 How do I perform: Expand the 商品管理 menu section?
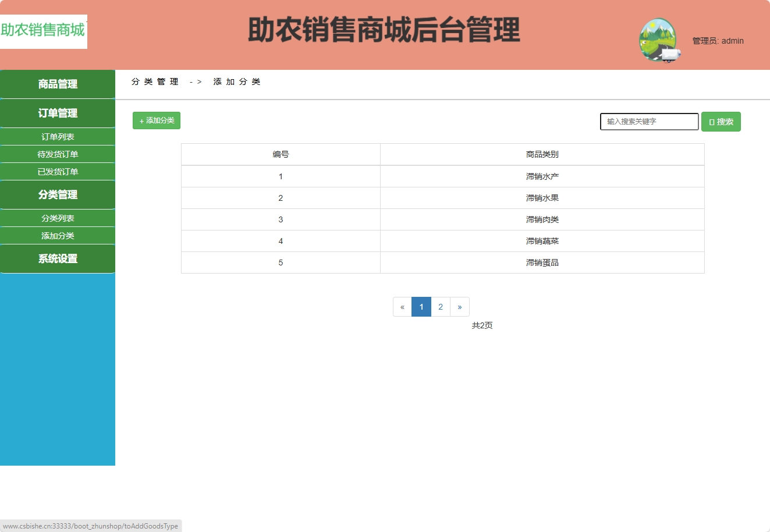(58, 84)
